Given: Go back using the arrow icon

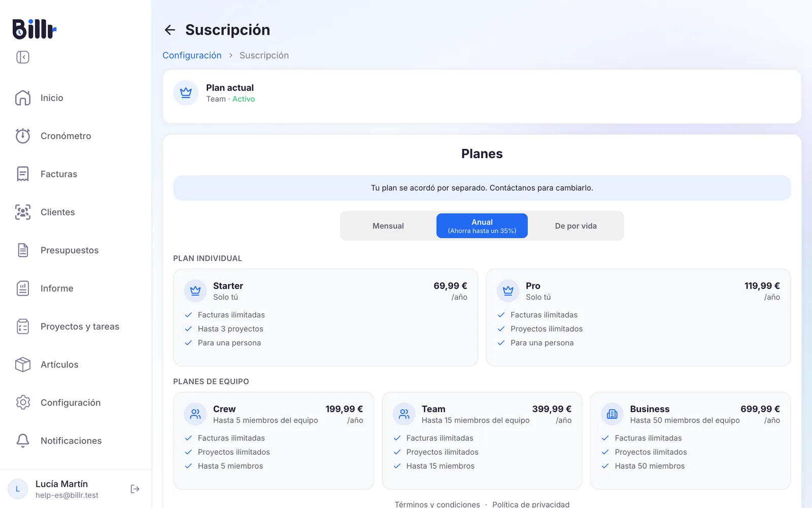Looking at the screenshot, I should [x=170, y=30].
